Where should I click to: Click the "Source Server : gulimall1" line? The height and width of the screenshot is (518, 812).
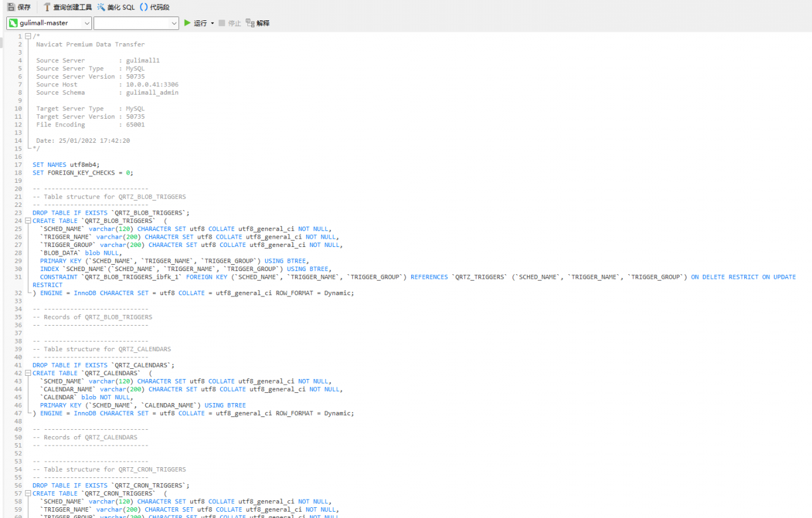tap(98, 60)
